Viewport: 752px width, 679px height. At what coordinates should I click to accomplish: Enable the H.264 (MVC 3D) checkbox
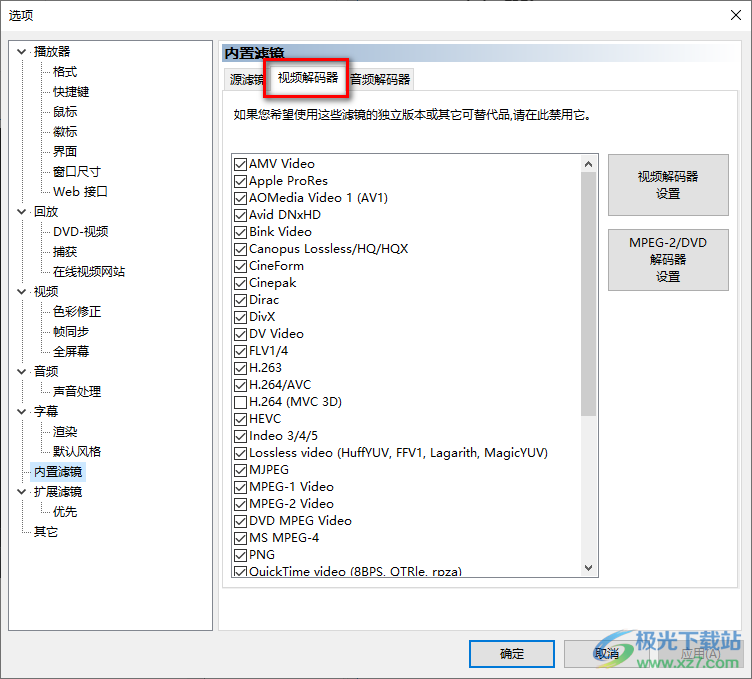pos(240,402)
